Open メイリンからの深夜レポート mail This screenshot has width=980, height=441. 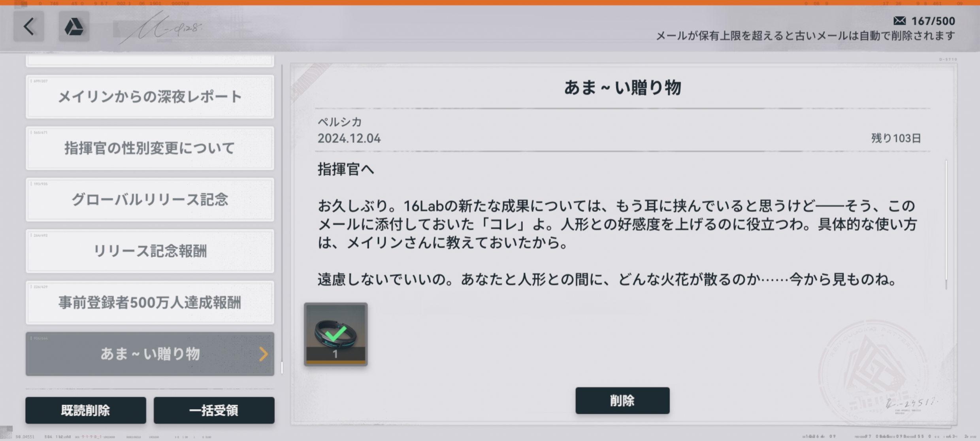150,97
